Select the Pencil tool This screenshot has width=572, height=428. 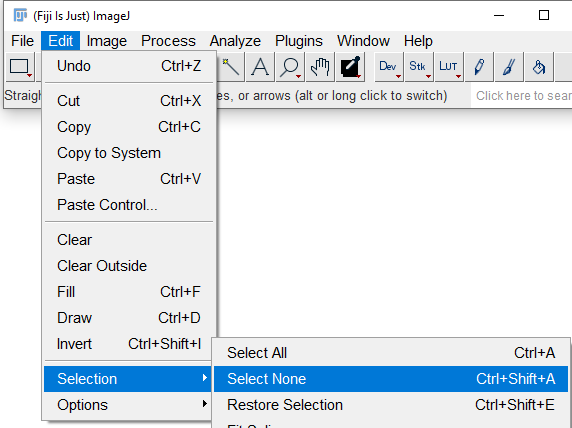[479, 67]
